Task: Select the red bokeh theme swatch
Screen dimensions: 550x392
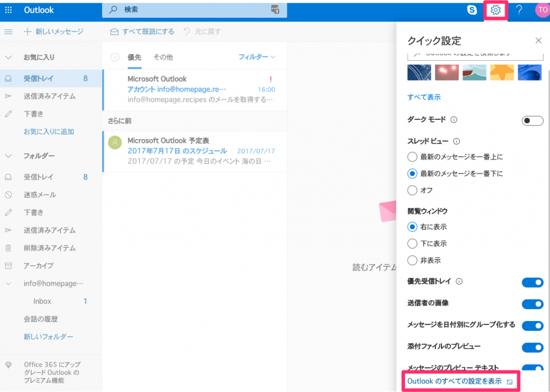Action: pos(447,72)
